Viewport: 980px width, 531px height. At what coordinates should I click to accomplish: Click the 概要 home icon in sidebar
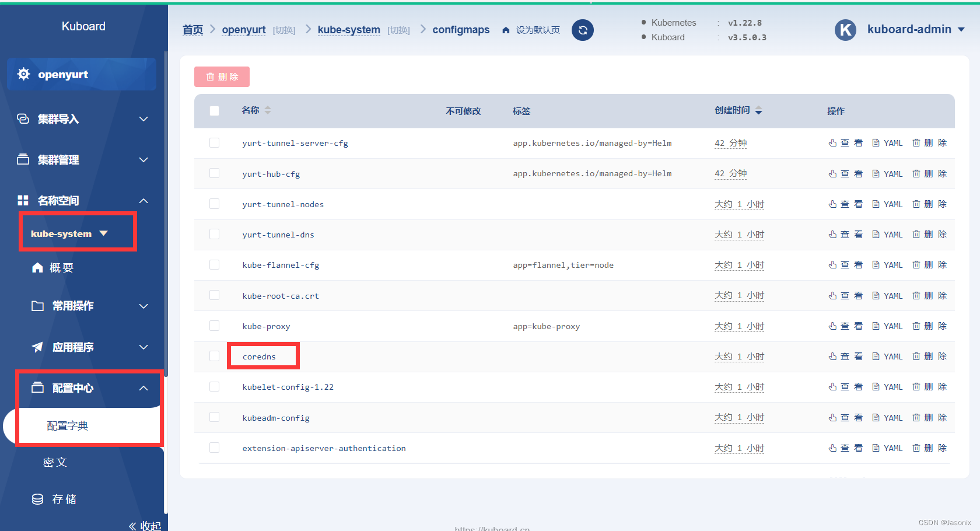(37, 267)
